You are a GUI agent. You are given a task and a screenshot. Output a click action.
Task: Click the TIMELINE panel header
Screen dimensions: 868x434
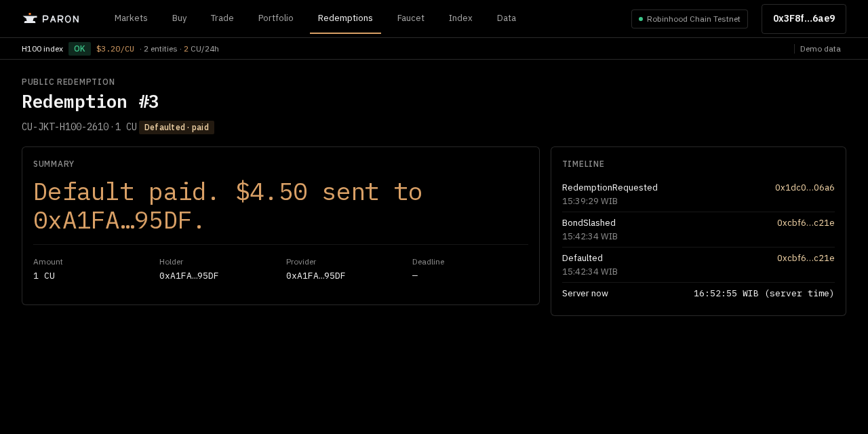point(583,164)
